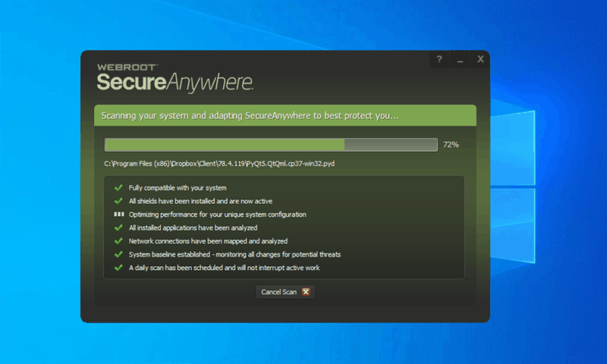Click checkmark beside 'All installed applications have been analyzed'
607x364 pixels.
[118, 227]
